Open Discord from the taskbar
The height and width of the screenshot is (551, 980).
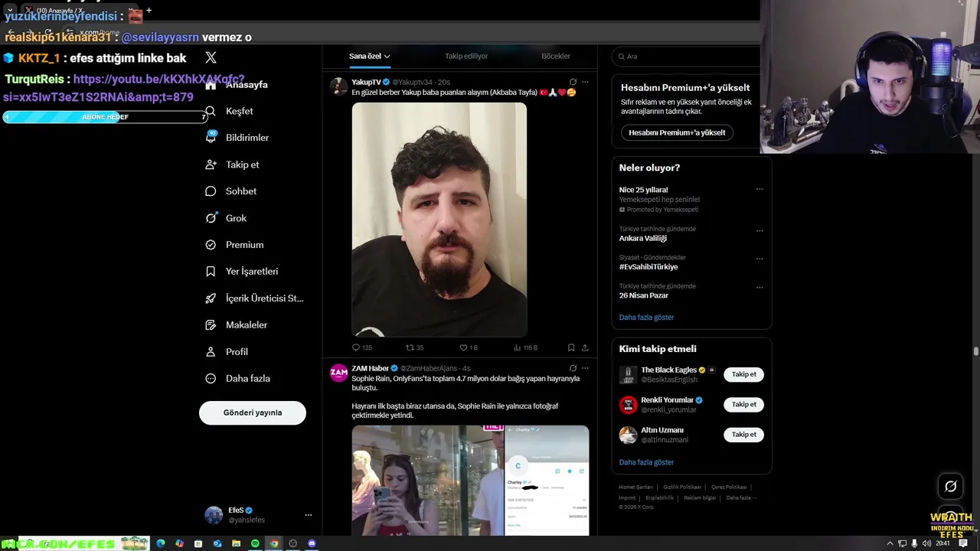coord(312,543)
